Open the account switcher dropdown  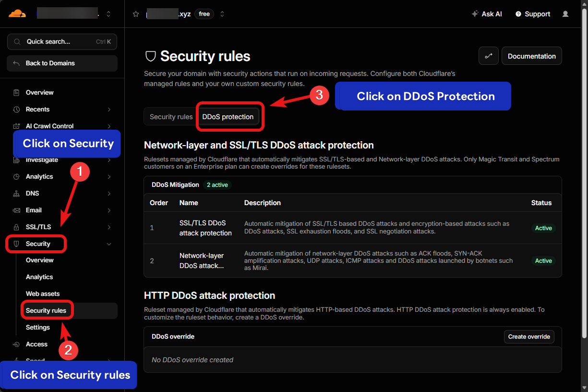[108, 14]
